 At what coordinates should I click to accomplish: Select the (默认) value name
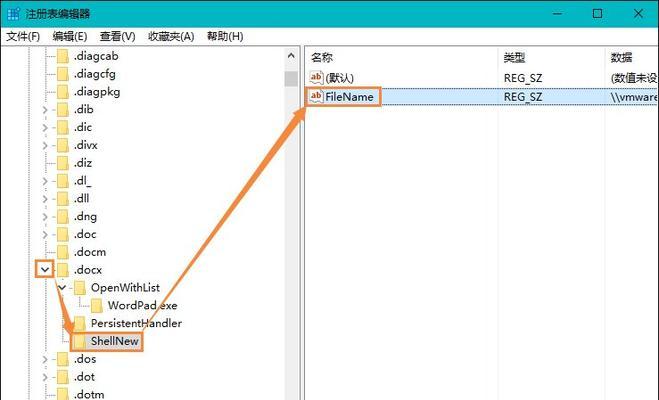click(340, 78)
